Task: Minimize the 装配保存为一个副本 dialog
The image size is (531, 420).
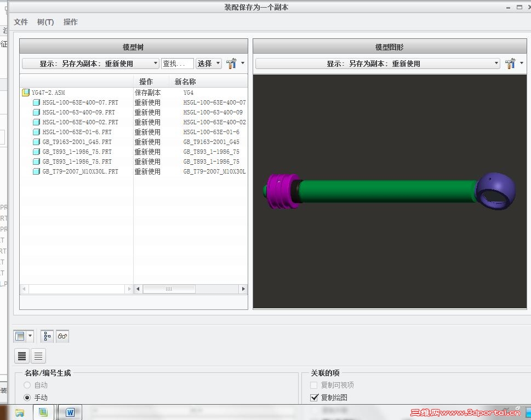Action: (x=508, y=7)
